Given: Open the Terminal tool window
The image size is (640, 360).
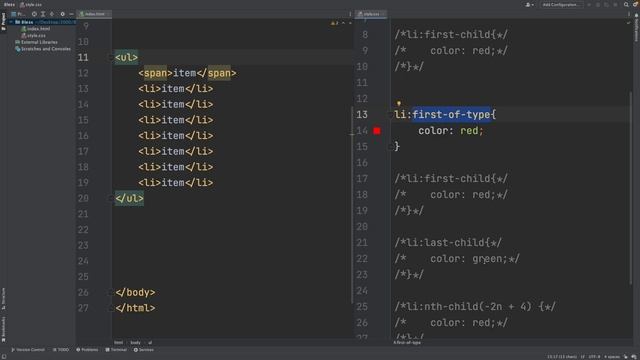Looking at the screenshot, I should click(116, 350).
